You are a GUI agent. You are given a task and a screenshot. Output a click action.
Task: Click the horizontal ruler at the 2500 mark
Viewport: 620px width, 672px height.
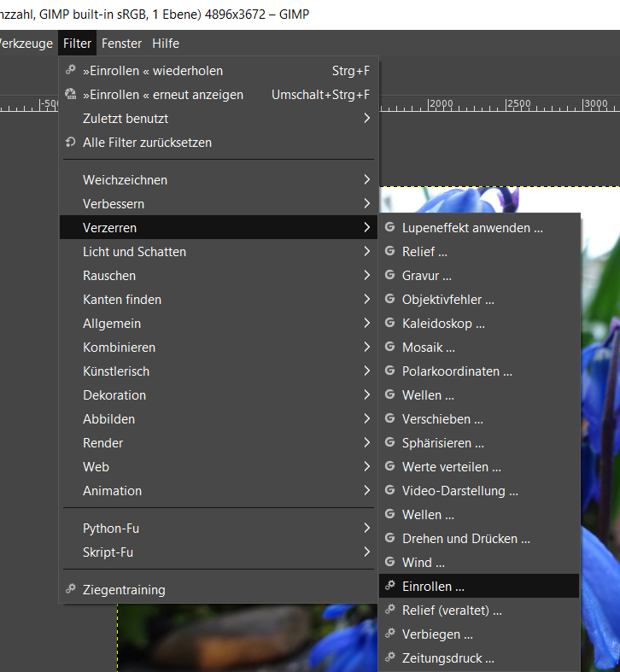pos(509,106)
